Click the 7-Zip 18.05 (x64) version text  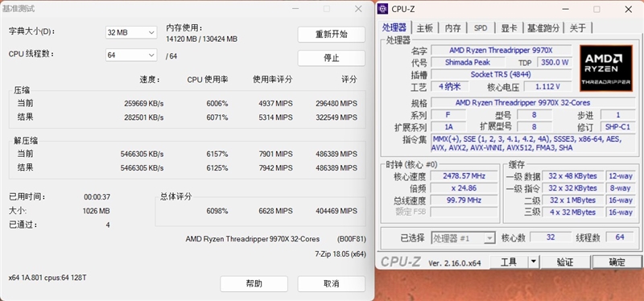tap(340, 254)
